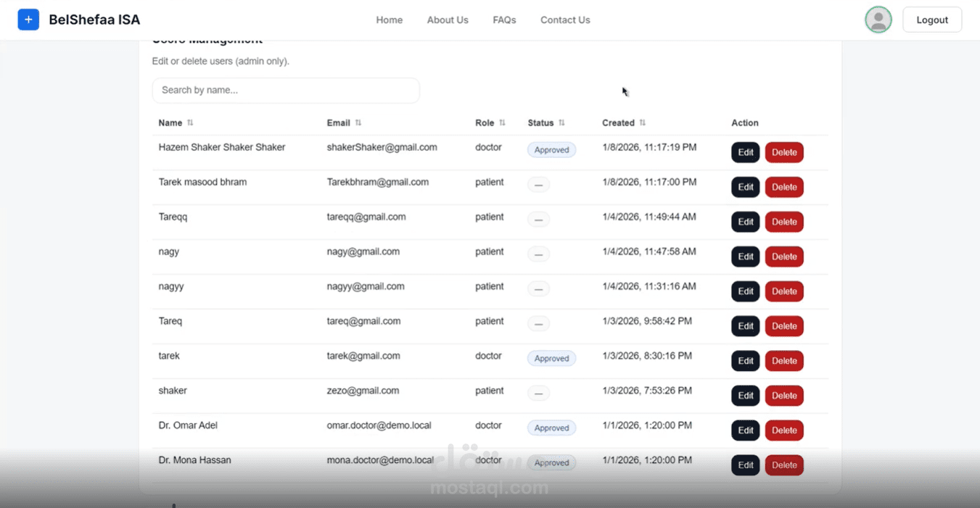Image resolution: width=980 pixels, height=508 pixels.
Task: Delete Dr. Mona Hassan's account
Action: point(784,465)
